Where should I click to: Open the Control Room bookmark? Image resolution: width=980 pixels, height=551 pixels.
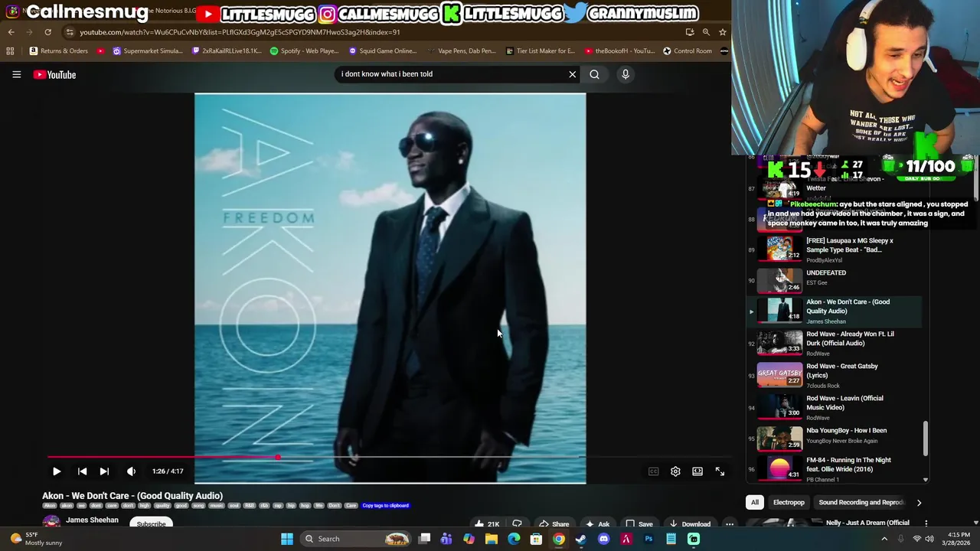688,51
